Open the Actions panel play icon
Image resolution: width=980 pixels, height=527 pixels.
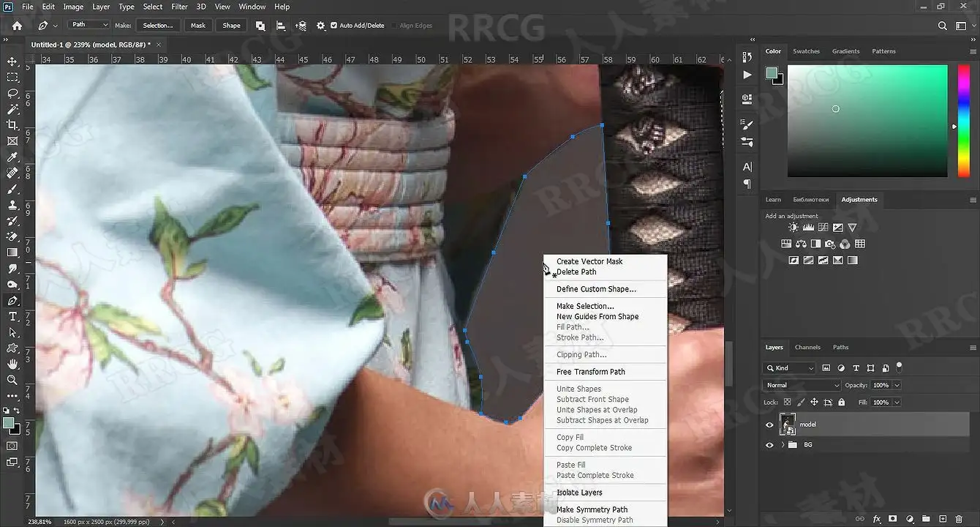point(747,75)
